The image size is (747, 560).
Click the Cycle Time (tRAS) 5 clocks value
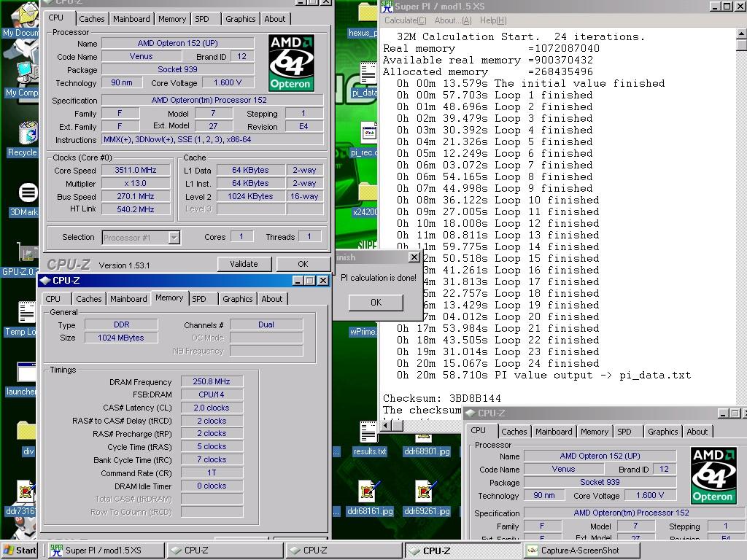coord(212,447)
